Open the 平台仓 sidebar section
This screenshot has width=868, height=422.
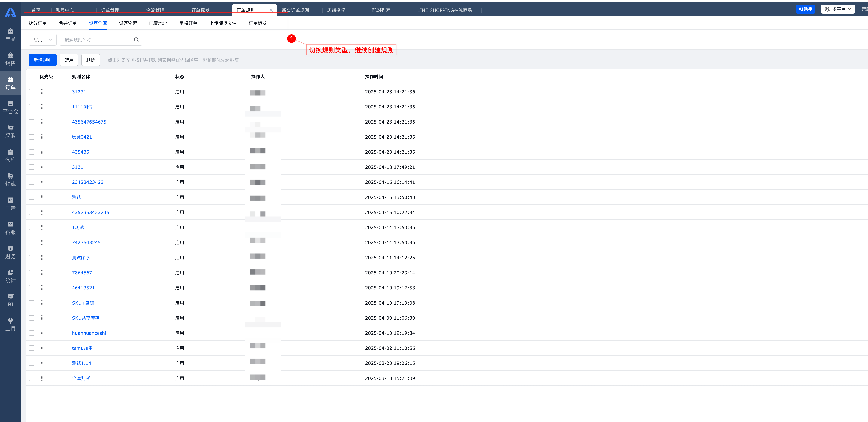[x=10, y=108]
